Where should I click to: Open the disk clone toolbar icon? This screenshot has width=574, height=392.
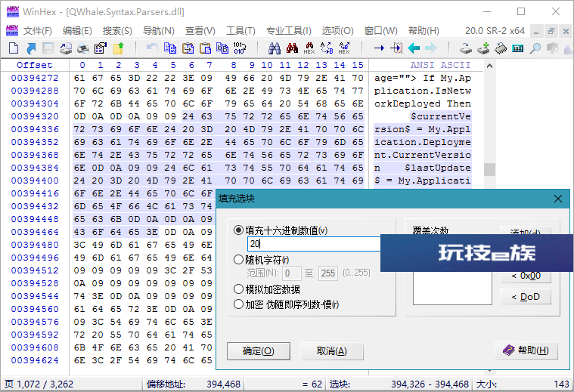466,48
